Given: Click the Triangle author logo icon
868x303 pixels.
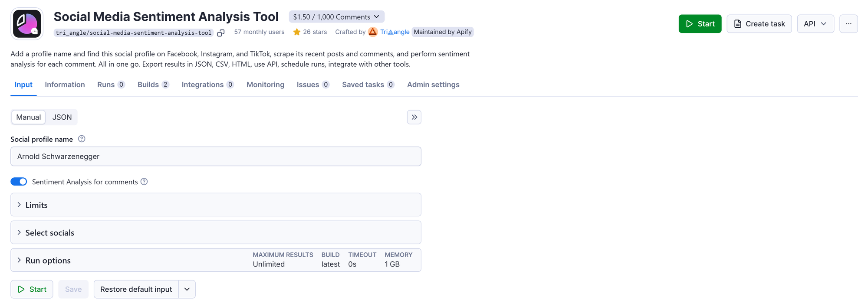Looking at the screenshot, I should [x=373, y=32].
